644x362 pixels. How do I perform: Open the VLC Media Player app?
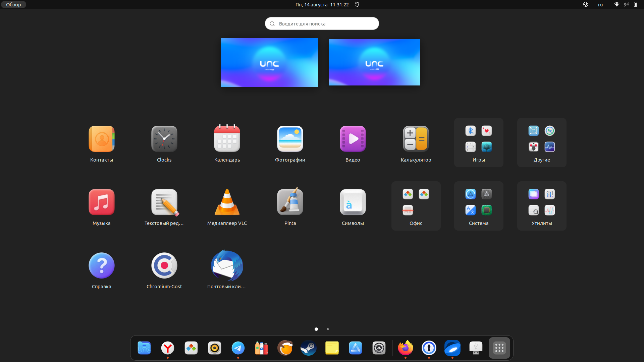[227, 202]
